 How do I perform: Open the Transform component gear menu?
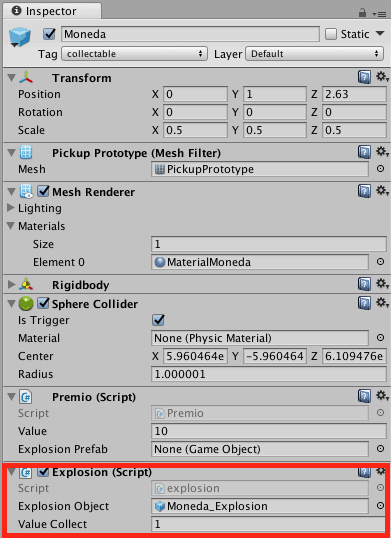tap(382, 77)
